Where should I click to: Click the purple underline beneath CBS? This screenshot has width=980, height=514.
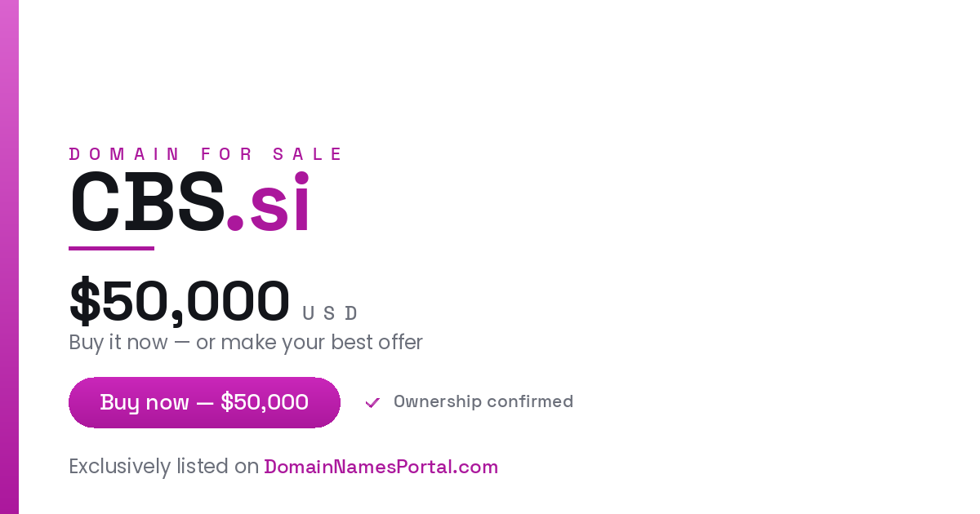(x=111, y=248)
